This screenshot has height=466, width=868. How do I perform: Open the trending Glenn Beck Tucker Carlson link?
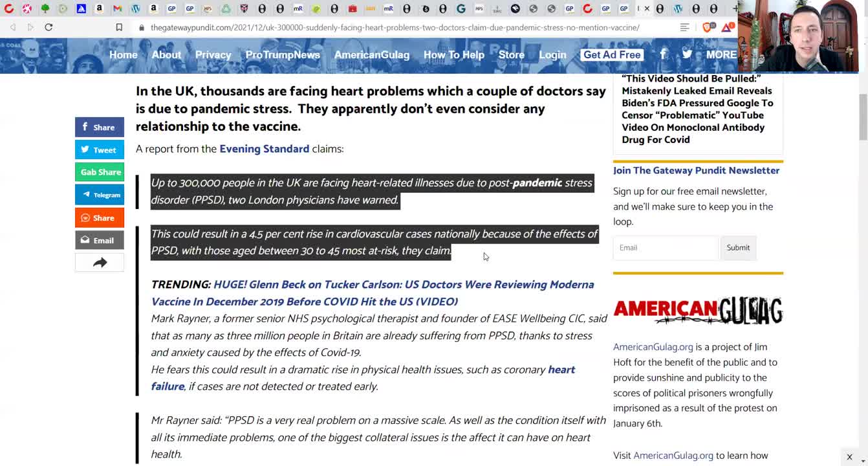(372, 293)
